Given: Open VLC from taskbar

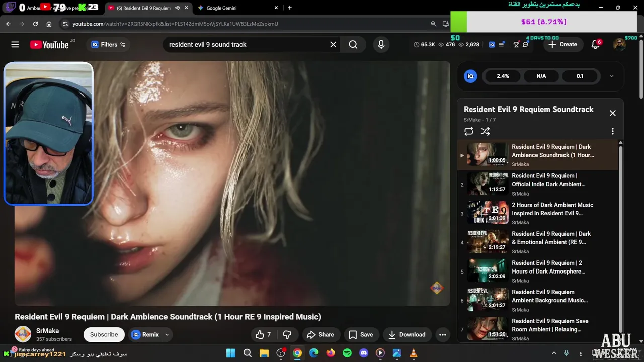Looking at the screenshot, I should pos(414,353).
